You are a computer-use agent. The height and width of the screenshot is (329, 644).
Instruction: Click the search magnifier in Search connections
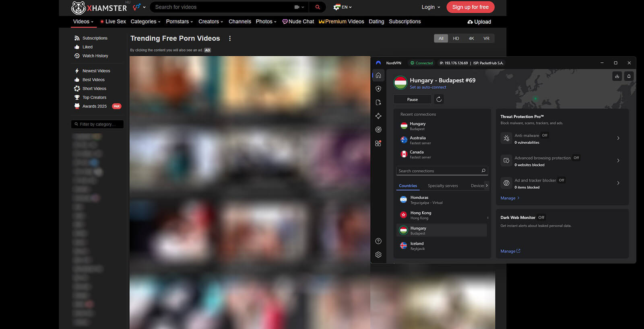pos(483,171)
